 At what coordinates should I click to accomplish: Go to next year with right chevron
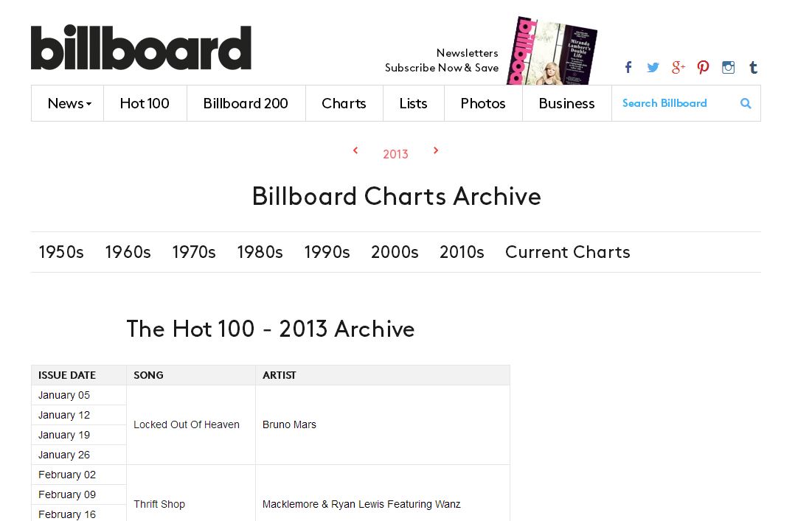436,150
